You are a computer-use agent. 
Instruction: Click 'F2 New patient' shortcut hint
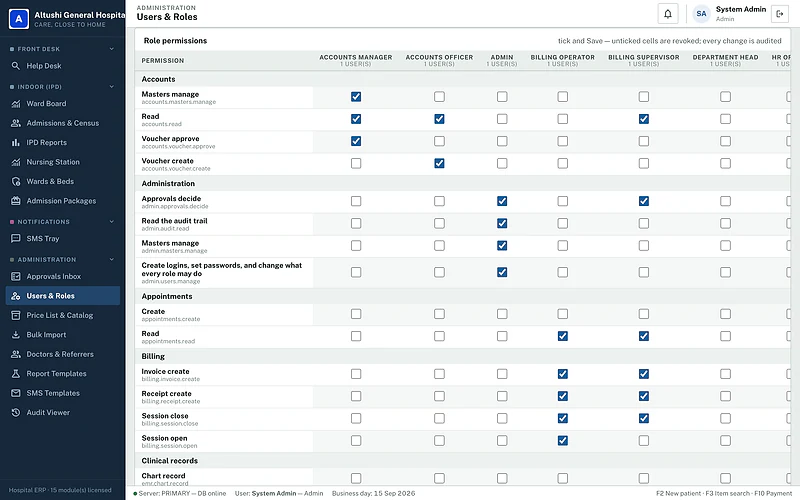[x=679, y=493]
